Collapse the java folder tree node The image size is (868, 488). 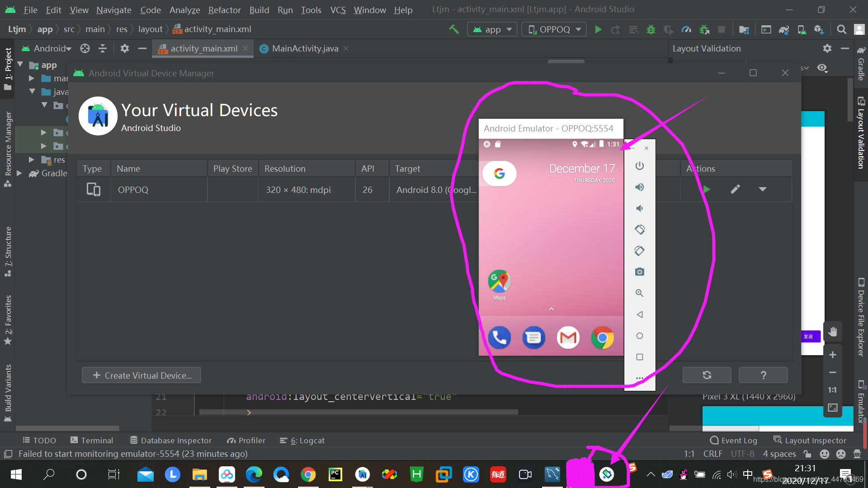point(32,91)
